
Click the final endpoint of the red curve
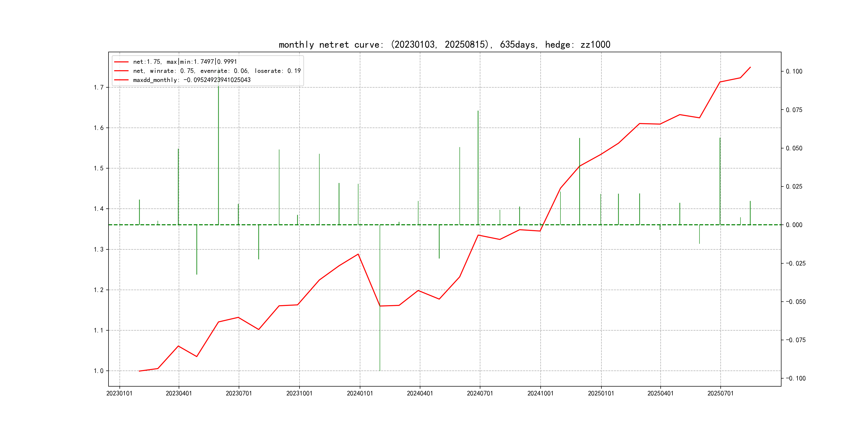(x=750, y=67)
